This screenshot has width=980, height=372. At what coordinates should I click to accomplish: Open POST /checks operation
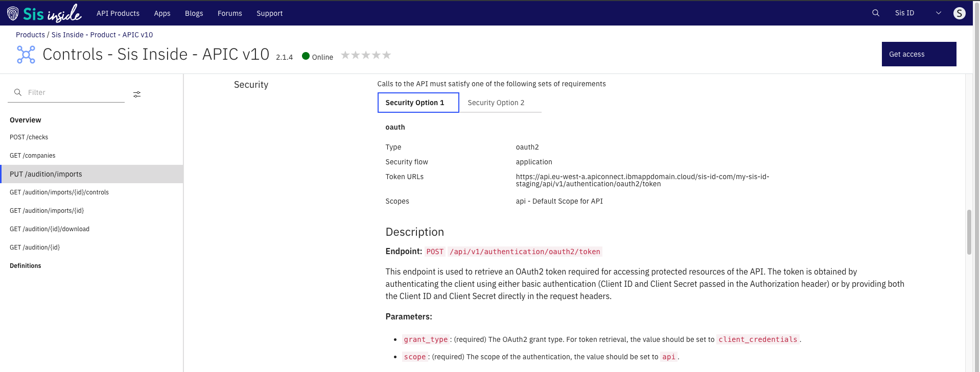coord(29,137)
